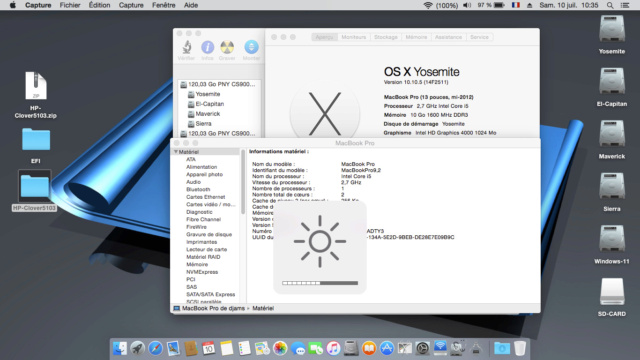
Task: Open FaceTime icon in the dock
Action: 316,348
